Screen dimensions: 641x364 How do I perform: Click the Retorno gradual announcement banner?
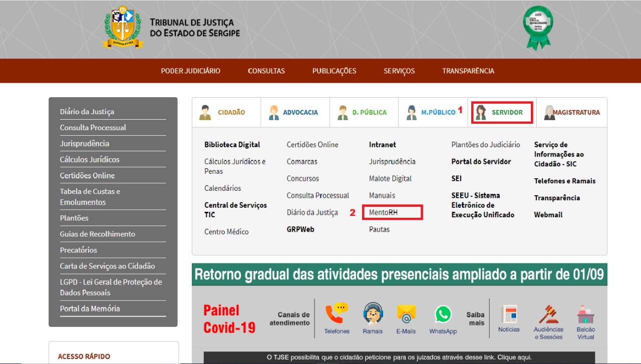399,274
